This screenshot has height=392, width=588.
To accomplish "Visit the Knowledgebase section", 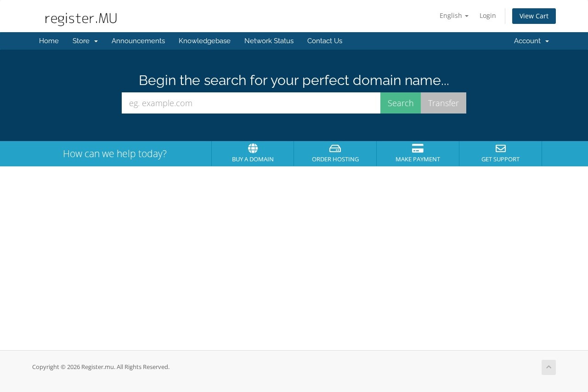I will click(204, 41).
